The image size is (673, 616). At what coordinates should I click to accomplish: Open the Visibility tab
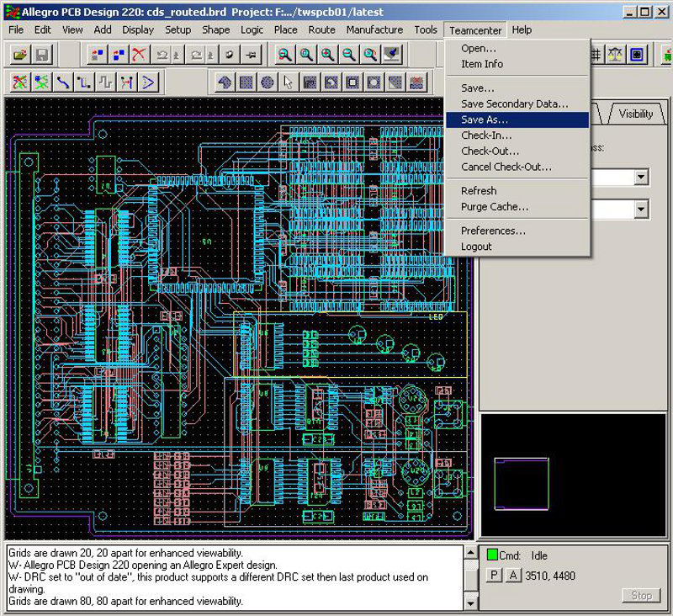(636, 114)
